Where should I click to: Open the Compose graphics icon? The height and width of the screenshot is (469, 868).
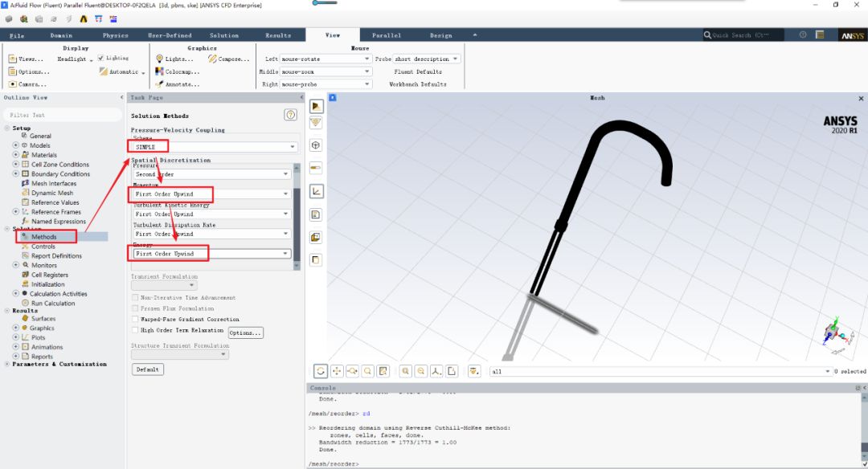coord(212,59)
